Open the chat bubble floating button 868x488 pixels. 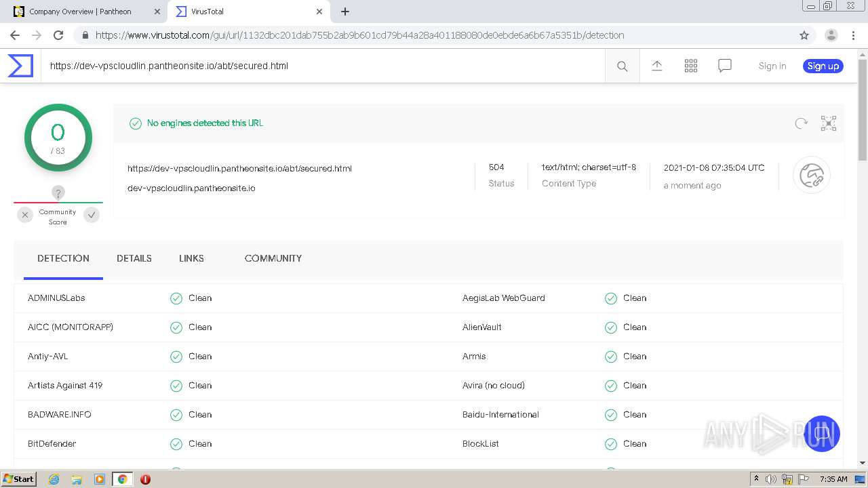coord(822,434)
